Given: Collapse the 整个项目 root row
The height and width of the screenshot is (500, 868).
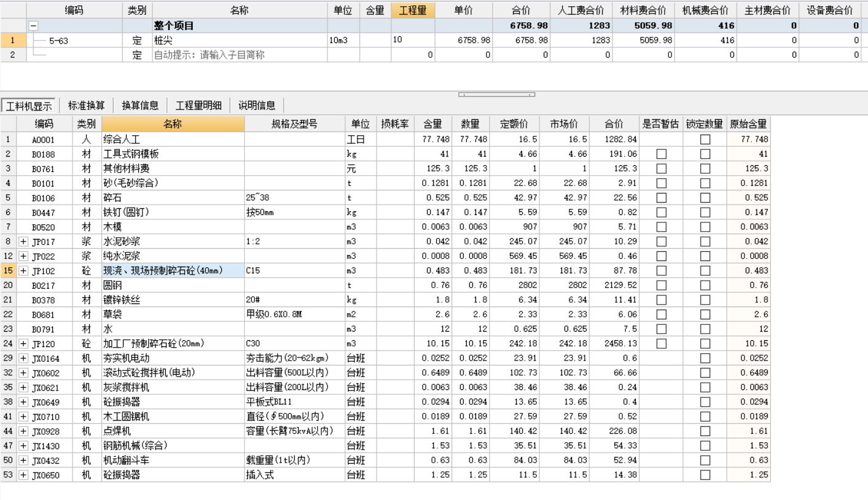Looking at the screenshot, I should 33,26.
